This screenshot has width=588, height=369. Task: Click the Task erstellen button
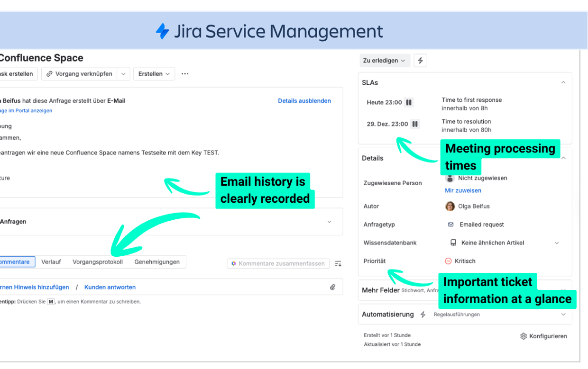(18, 74)
